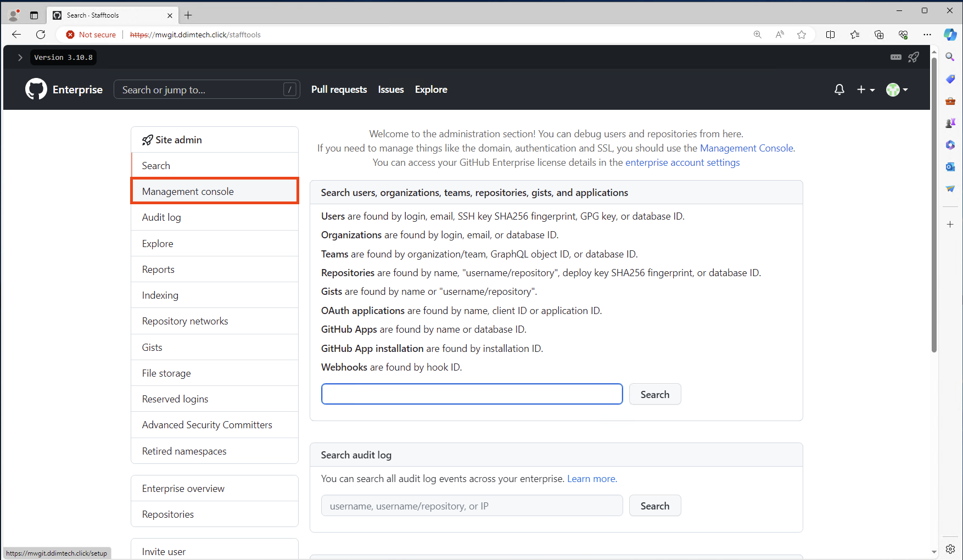Click the Not secure warning badge
The width and height of the screenshot is (963, 560).
pos(91,35)
